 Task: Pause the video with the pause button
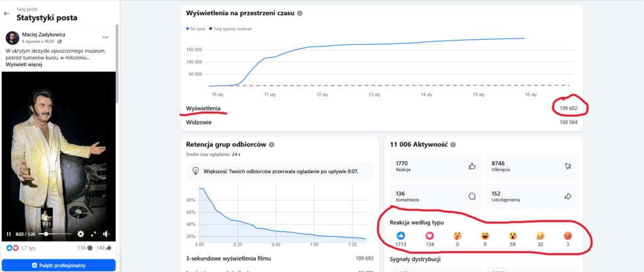[9, 234]
